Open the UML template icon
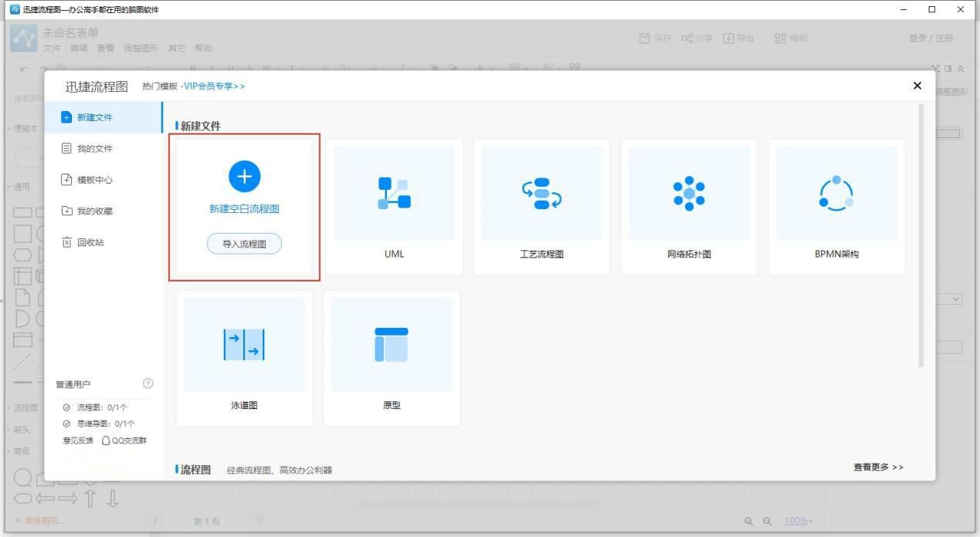980x537 pixels. coord(394,193)
